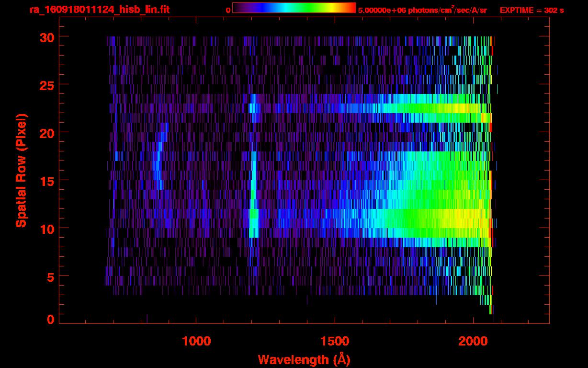The image size is (588, 368).
Task: Click the filename ra_160918011124_hisb_lin.fit
Action: [x=99, y=10]
